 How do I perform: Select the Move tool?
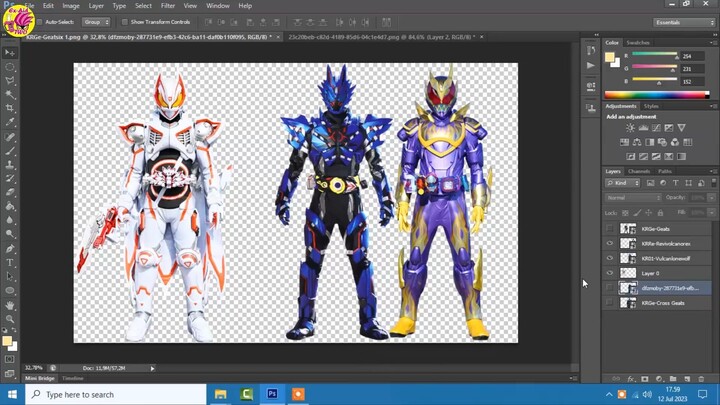click(x=10, y=53)
